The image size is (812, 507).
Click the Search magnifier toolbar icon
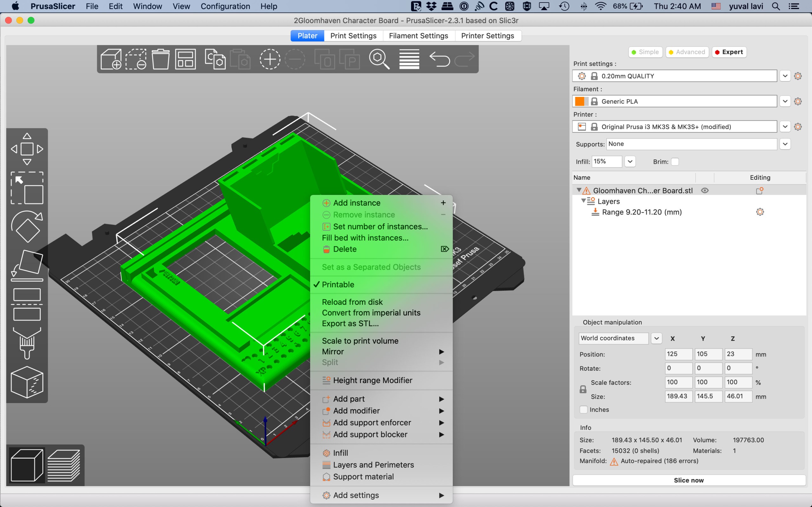tap(379, 59)
